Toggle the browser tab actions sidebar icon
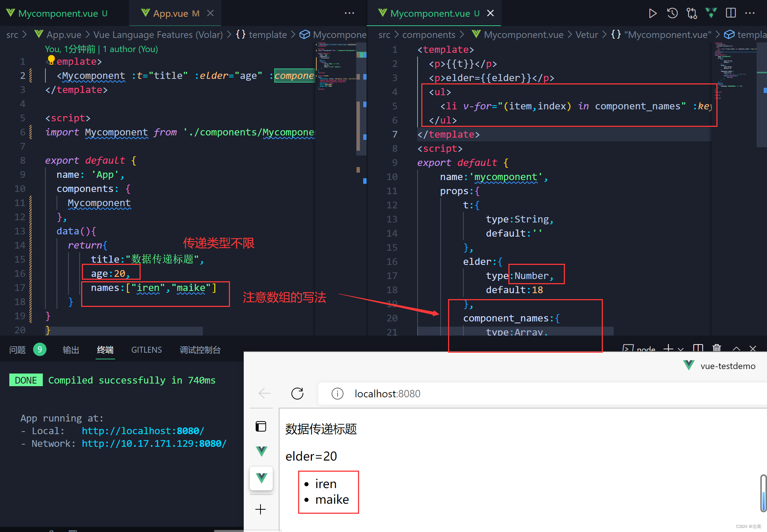 pos(261,426)
